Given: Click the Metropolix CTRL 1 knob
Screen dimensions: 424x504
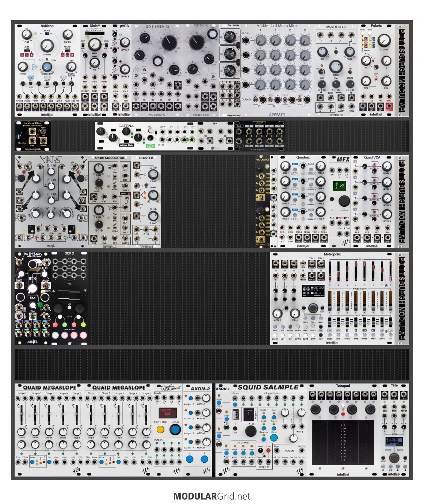Looking at the screenshot, I should (278, 313).
